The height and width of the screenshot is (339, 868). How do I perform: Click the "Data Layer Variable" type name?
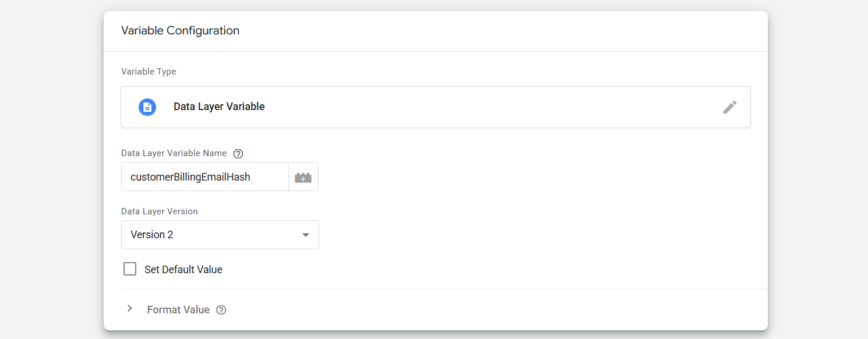click(219, 107)
